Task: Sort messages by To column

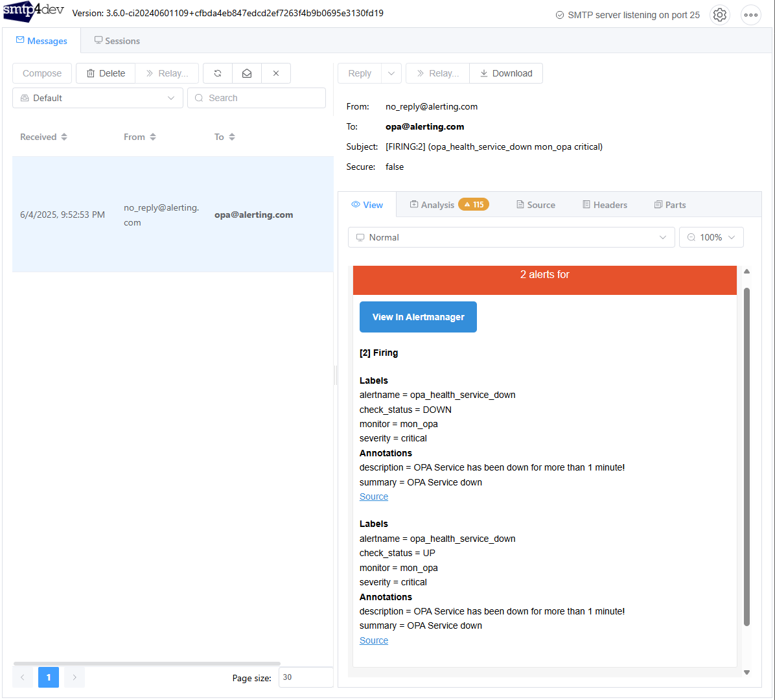Action: pos(224,137)
